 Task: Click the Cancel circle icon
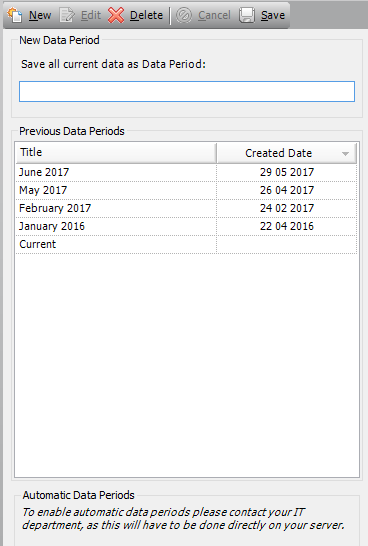[x=184, y=15]
